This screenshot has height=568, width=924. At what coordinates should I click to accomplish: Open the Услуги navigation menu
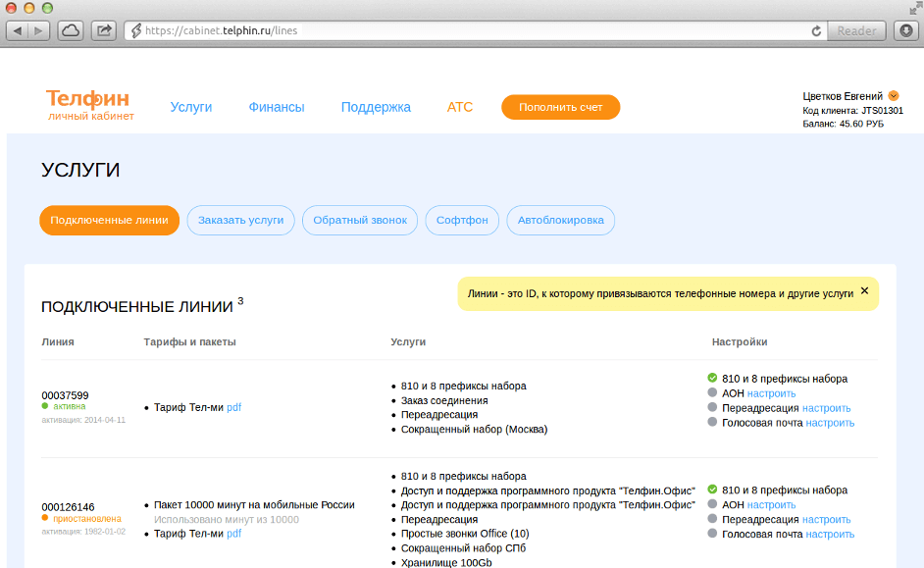[190, 107]
